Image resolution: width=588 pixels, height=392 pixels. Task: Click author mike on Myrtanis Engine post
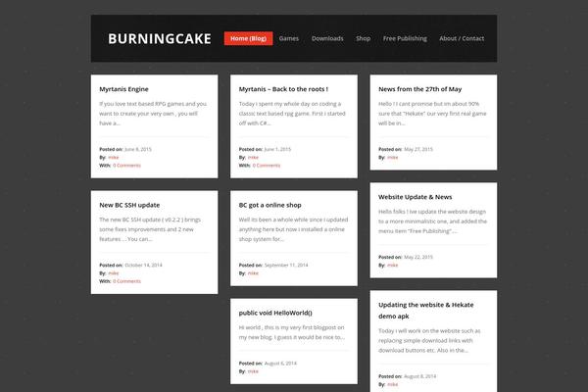pyautogui.click(x=114, y=157)
